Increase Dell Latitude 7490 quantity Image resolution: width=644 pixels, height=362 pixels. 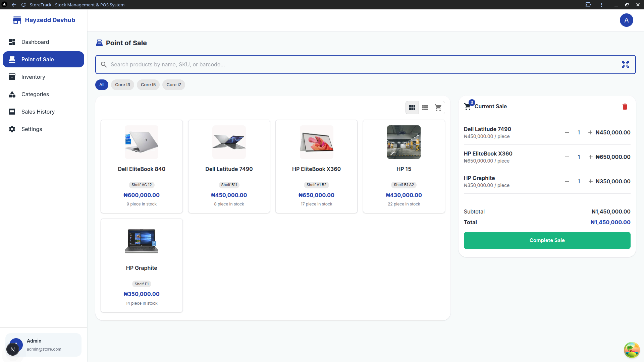pyautogui.click(x=590, y=132)
